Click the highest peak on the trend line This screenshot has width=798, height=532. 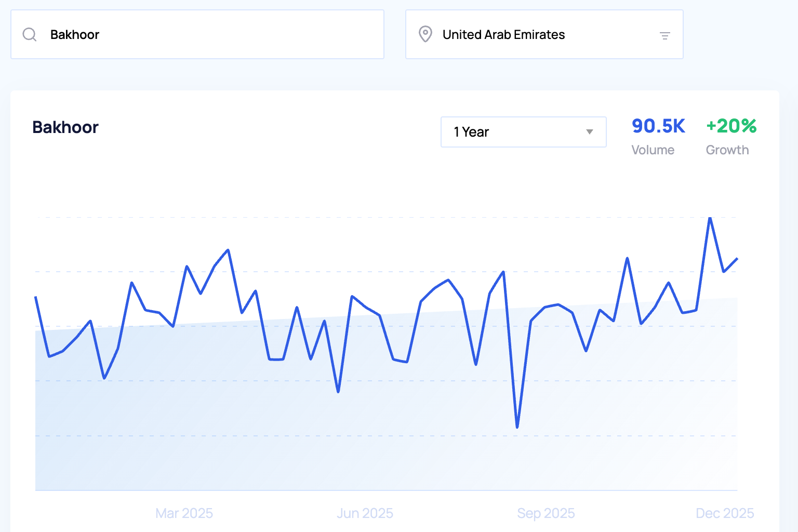coord(710,218)
